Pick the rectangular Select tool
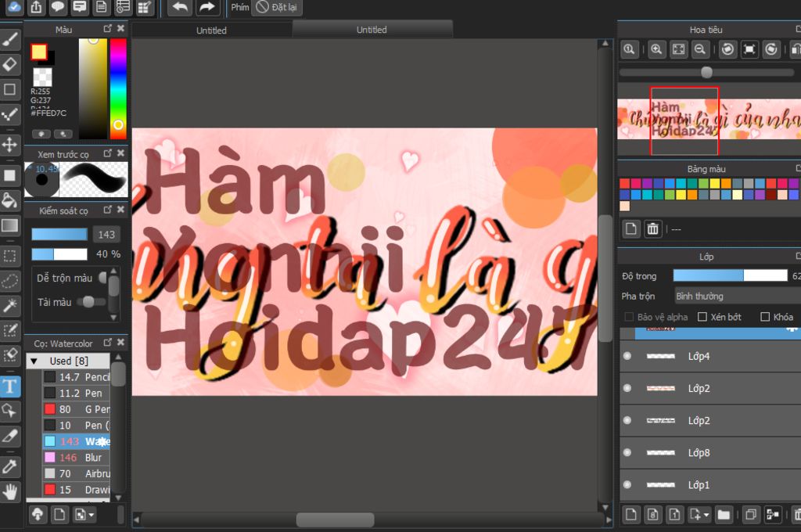Screen dimensions: 801x532 click(x=9, y=256)
